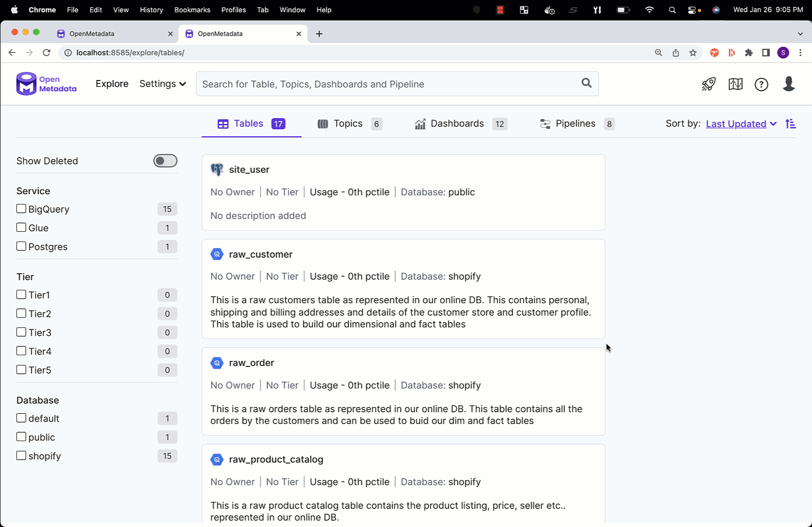The image size is (812, 527).
Task: Open the help question mark icon
Action: pos(761,84)
